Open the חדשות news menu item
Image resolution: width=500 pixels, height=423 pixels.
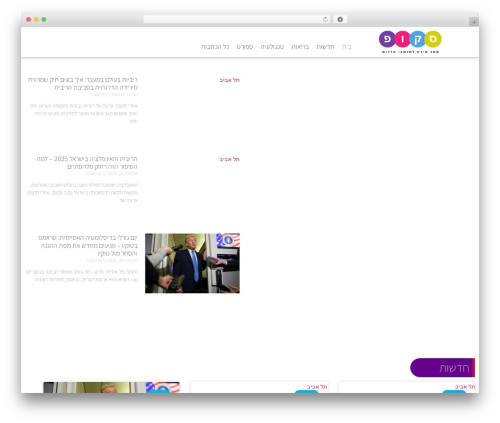[325, 47]
